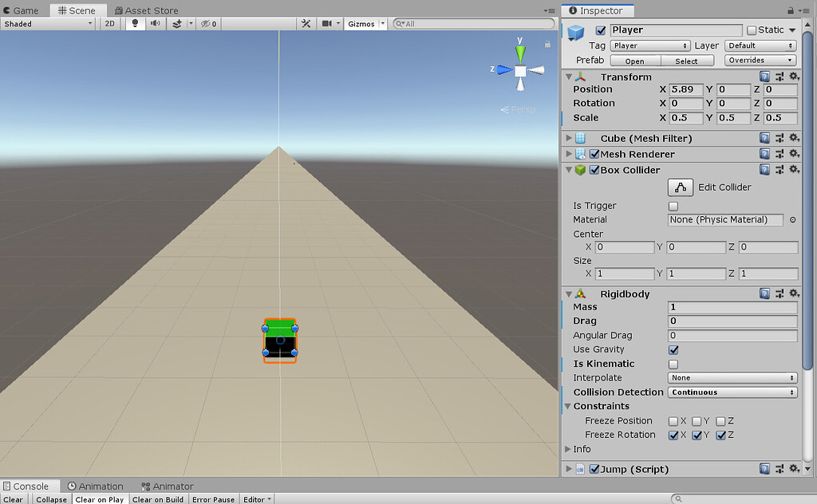Click the Jump script C# icon

click(579, 469)
